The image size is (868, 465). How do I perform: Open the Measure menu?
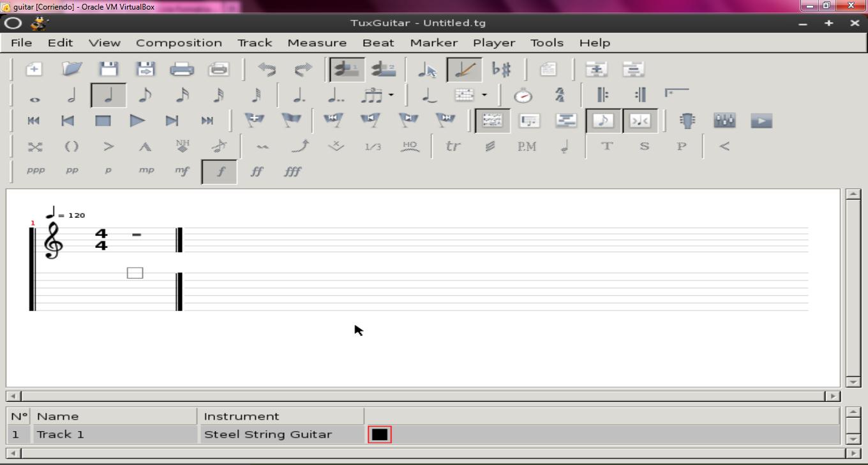tap(317, 43)
